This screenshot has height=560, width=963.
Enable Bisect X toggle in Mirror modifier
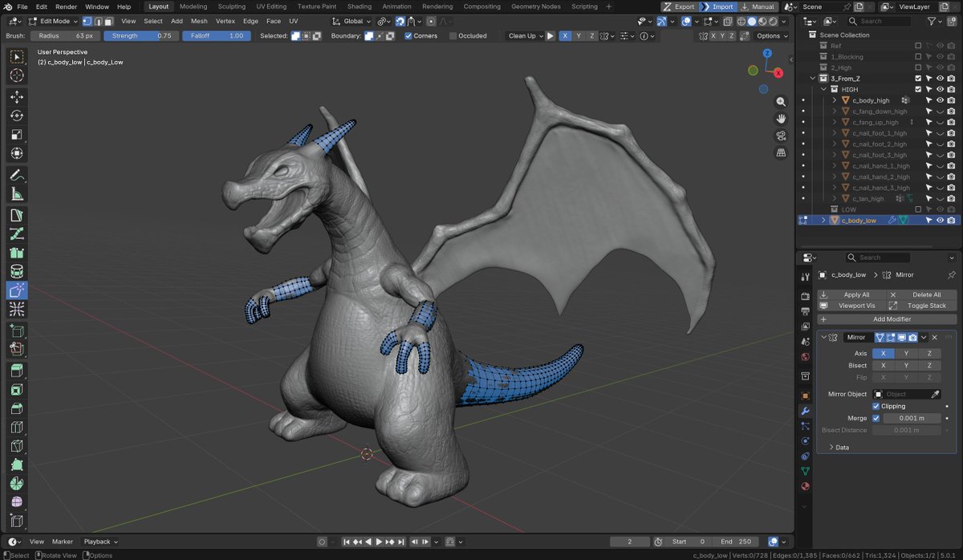tap(884, 365)
